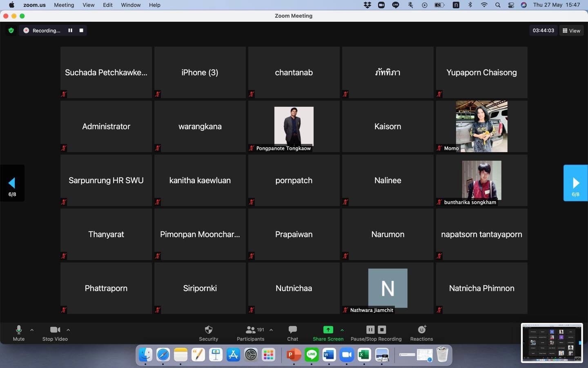The height and width of the screenshot is (368, 588).
Task: Open the Meeting menu in menu bar
Action: point(64,5)
